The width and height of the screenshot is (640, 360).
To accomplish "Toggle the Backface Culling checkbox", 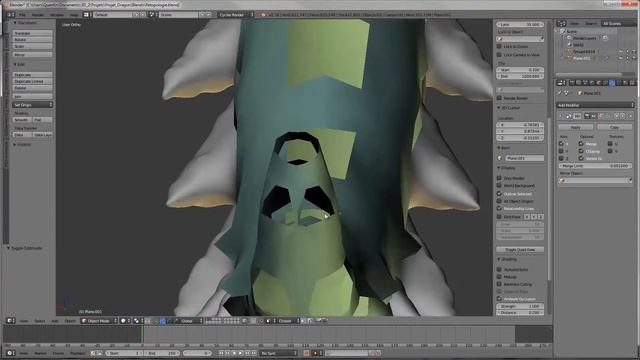I will point(499,284).
